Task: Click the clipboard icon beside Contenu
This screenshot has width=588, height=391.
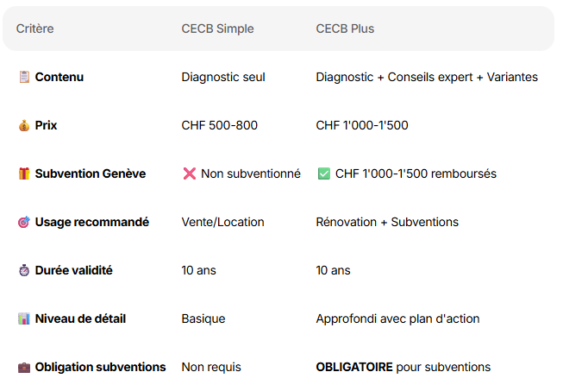Action: pos(24,78)
